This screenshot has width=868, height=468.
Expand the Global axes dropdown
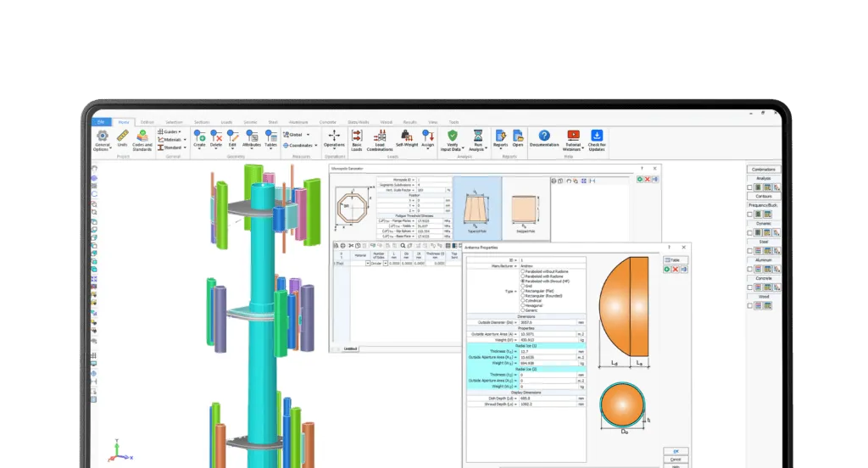tap(309, 135)
